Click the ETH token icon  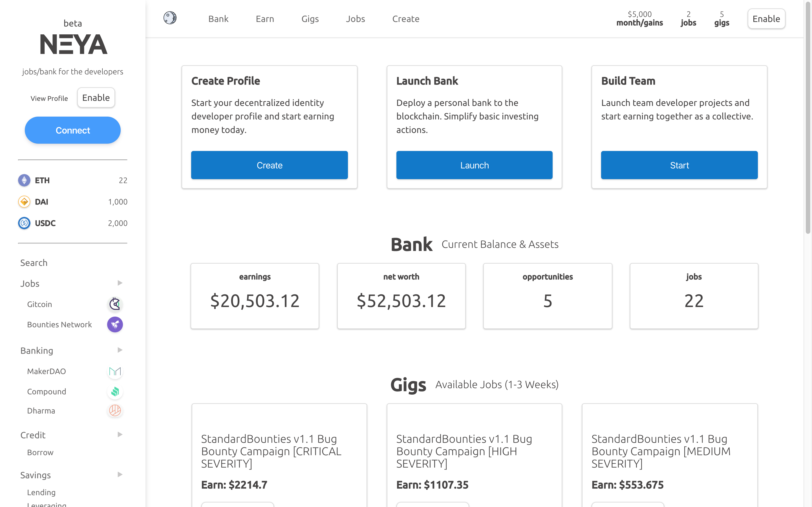point(24,180)
